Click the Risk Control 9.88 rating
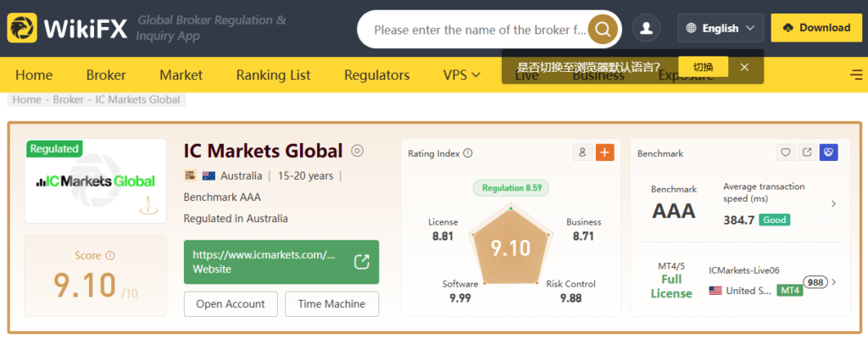Viewport: 868px width, 339px height. 570,291
